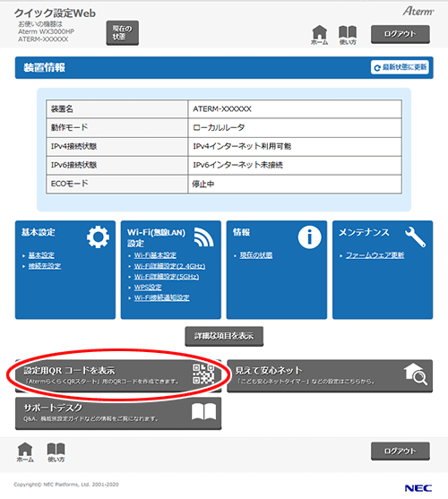The height and width of the screenshot is (499, 448).
Task: Open 現在の状態 link in 情報 panel
Action: [256, 255]
